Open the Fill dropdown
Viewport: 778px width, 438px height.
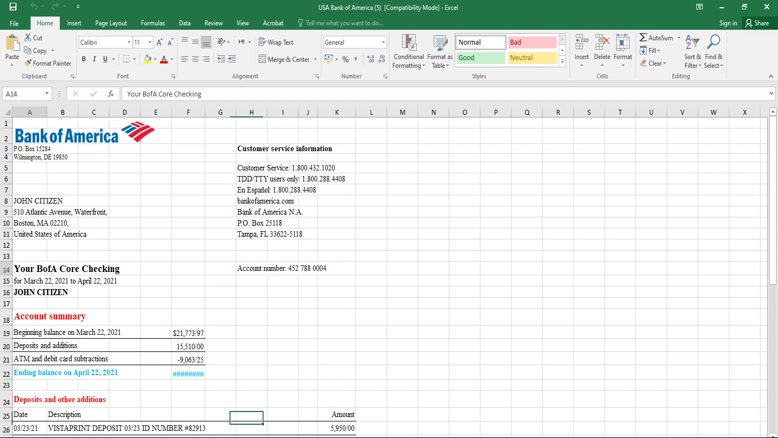tap(650, 50)
